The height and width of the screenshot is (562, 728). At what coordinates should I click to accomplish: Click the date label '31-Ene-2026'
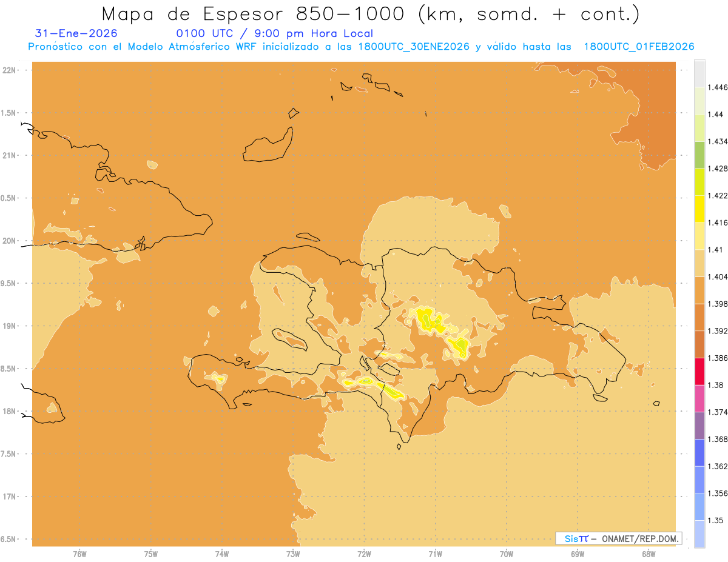(76, 33)
